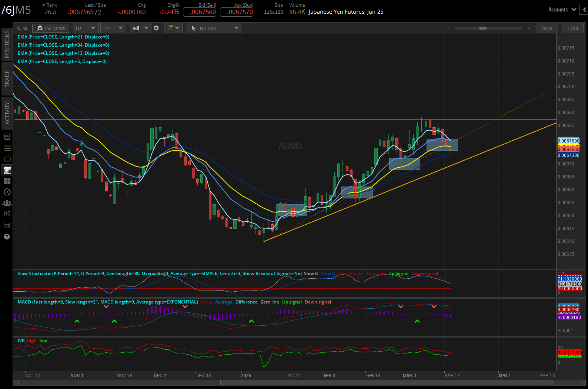This screenshot has height=389, width=588.
Task: Click the IVR study label
Action: [21, 341]
